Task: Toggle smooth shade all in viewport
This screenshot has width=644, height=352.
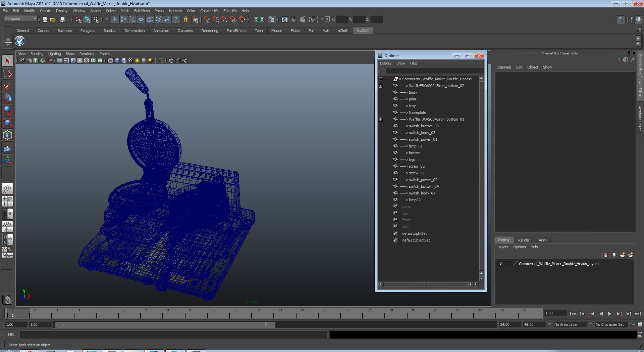Action: (117, 60)
